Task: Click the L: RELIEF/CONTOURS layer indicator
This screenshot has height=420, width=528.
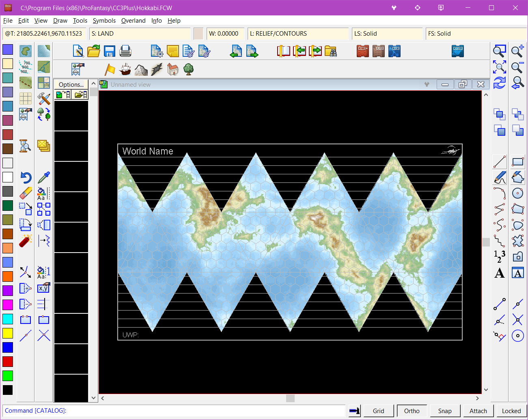Action: pos(298,34)
